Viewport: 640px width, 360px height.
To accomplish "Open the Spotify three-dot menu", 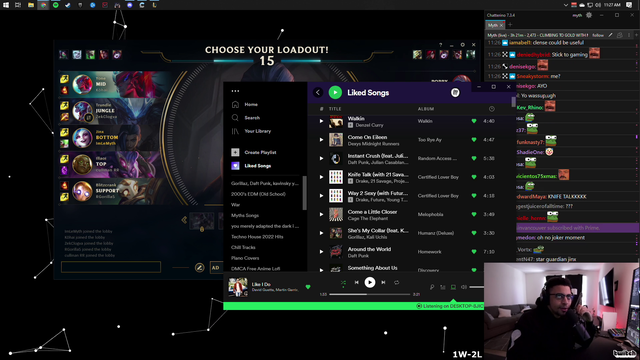I will (x=235, y=91).
